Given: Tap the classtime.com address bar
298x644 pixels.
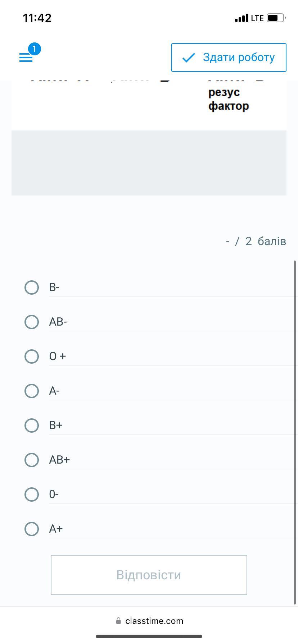Looking at the screenshot, I should pyautogui.click(x=149, y=621).
